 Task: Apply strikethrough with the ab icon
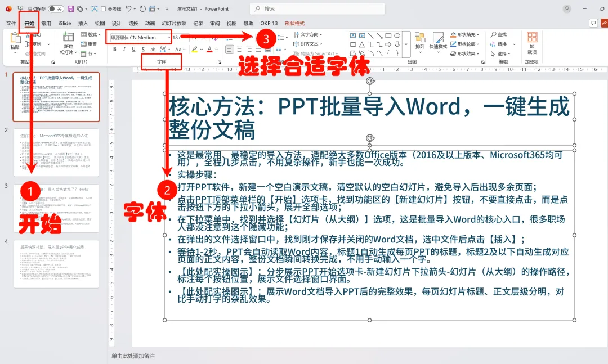click(x=153, y=50)
